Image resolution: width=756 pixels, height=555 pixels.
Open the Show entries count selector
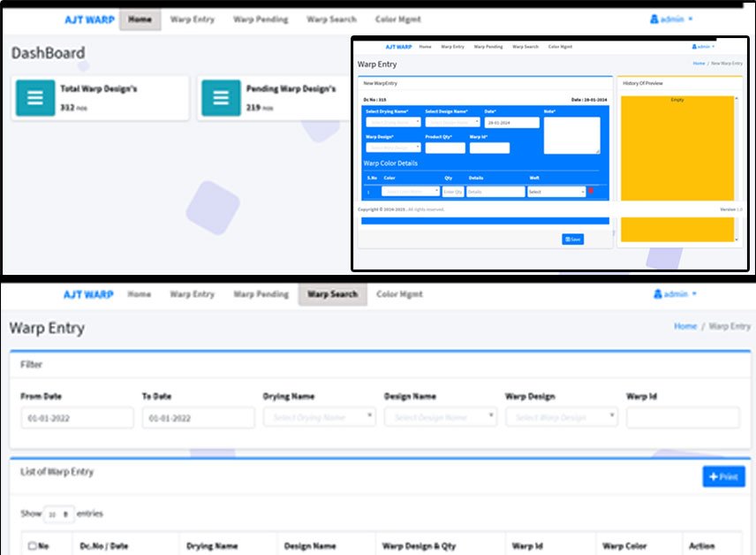[60, 514]
